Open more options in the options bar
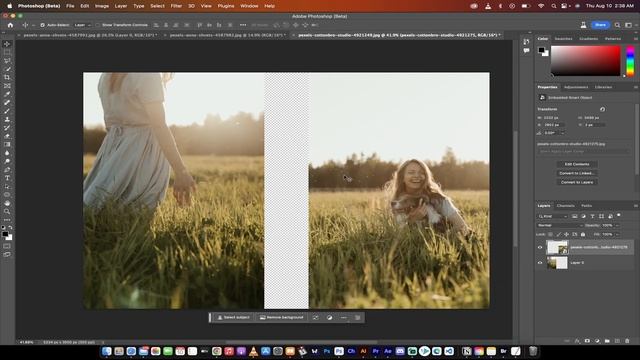640x360 pixels. [x=242, y=25]
